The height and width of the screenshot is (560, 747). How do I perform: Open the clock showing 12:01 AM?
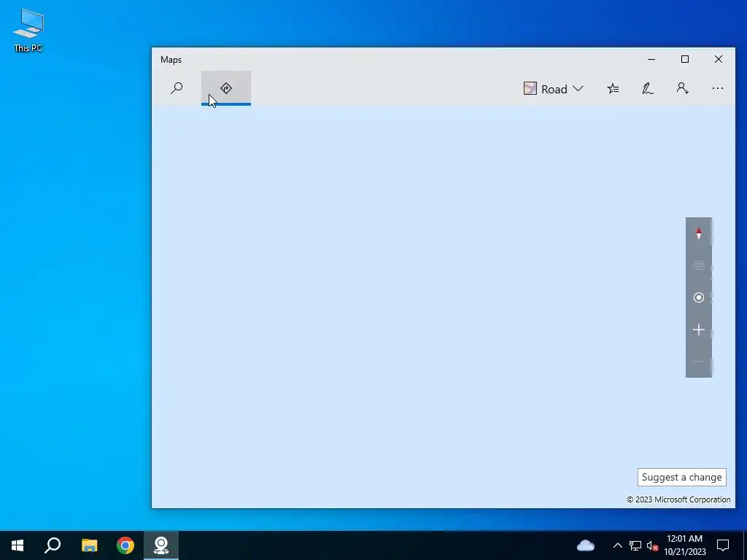point(684,545)
